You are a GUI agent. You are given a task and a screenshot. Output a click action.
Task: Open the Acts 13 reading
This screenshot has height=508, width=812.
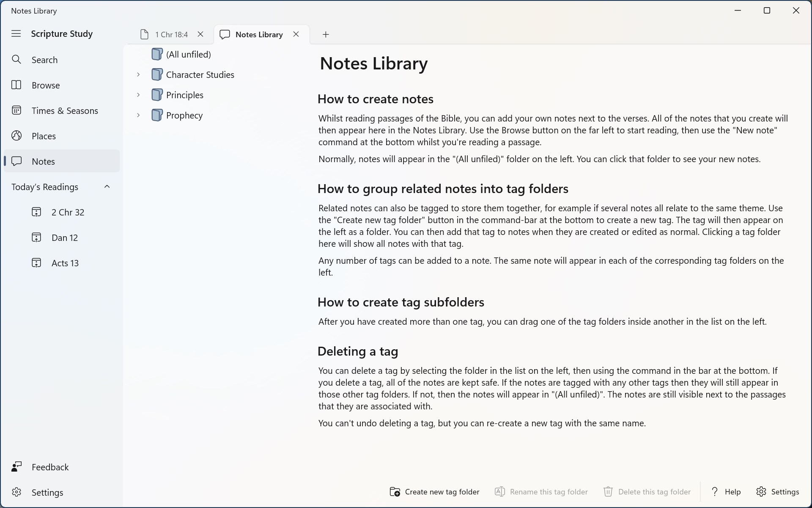coord(65,263)
